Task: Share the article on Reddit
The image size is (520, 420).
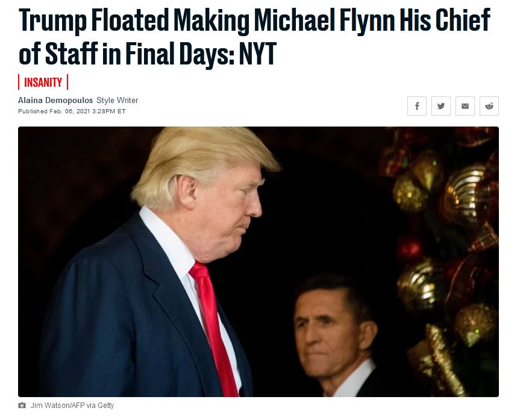Action: (x=489, y=106)
